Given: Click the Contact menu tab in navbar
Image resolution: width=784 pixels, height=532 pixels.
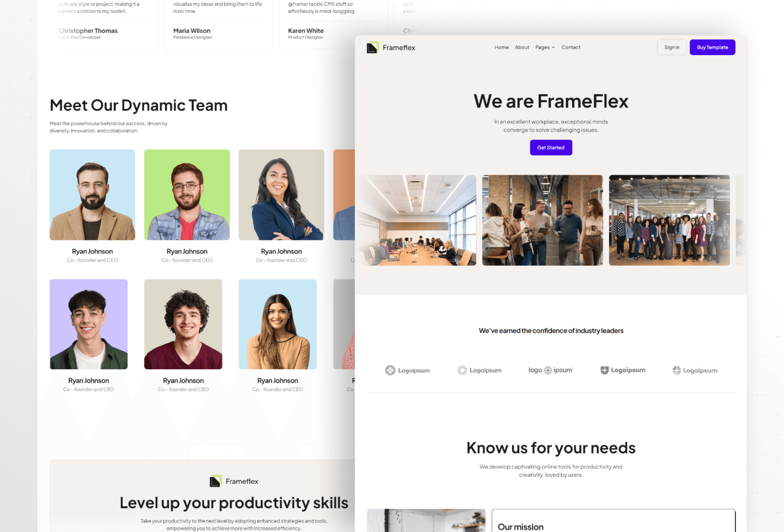Looking at the screenshot, I should 570,47.
